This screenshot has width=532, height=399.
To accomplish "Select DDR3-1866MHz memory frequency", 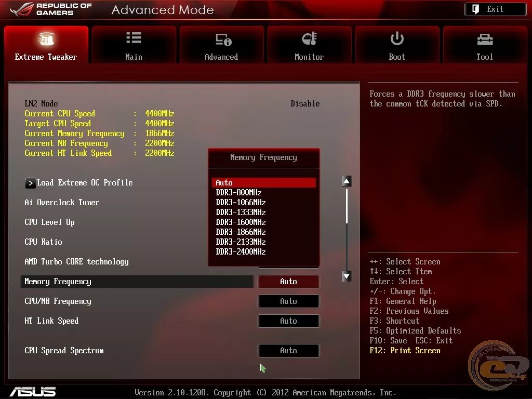I will pos(263,232).
